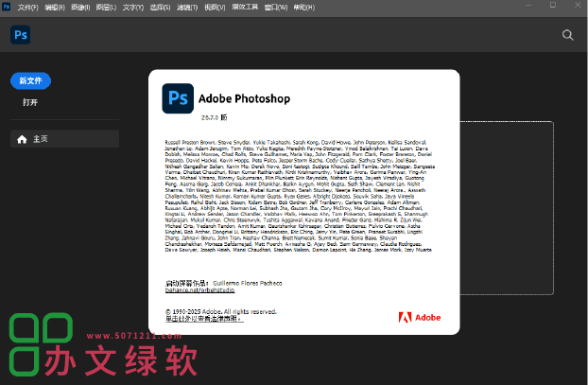The width and height of the screenshot is (588, 385).
Task: Click the search magnifier icon
Action: (568, 35)
